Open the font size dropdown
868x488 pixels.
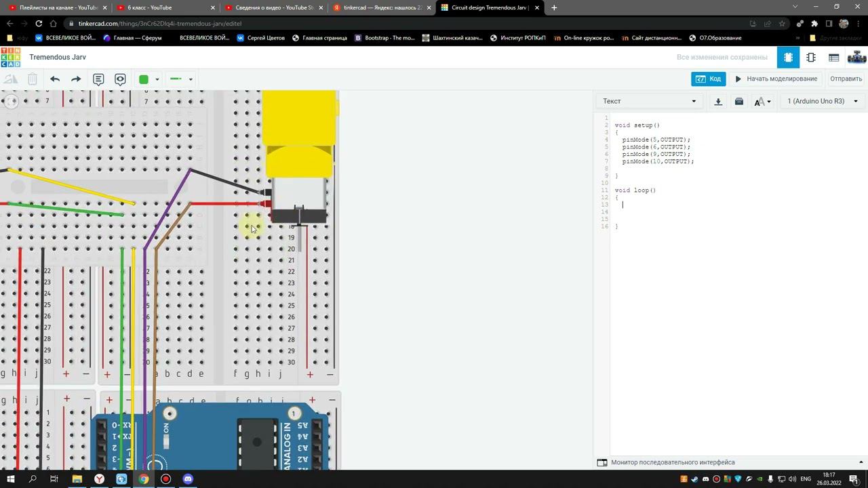click(762, 102)
